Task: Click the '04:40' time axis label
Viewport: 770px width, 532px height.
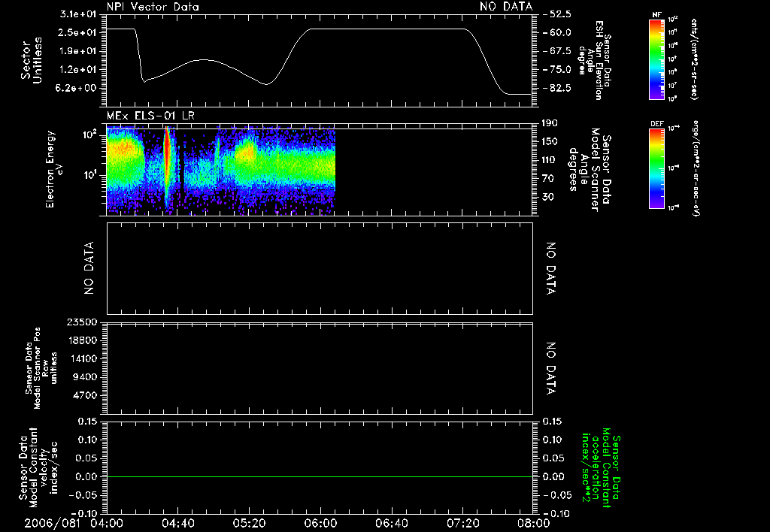Action: [177, 523]
